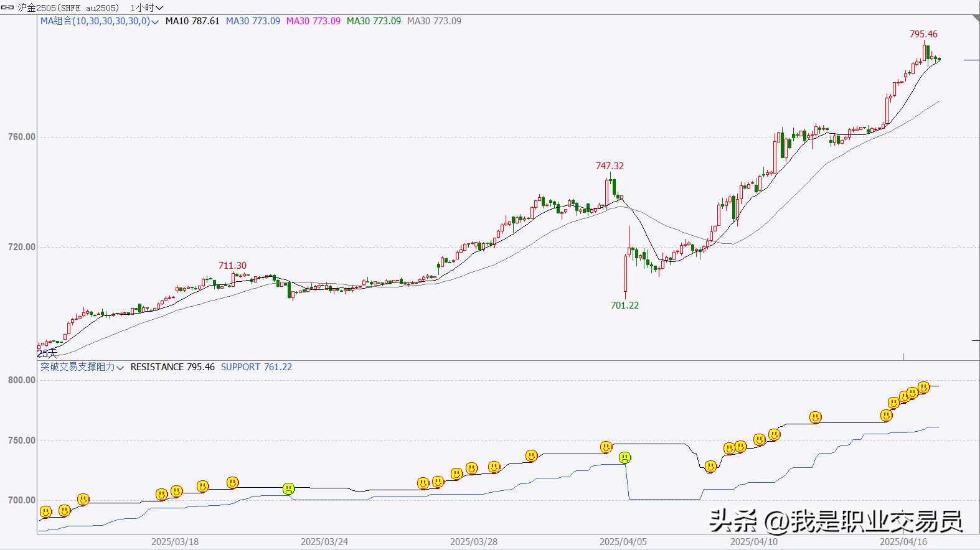The height and width of the screenshot is (550, 980).
Task: Click the lone smiley on flat line after 2025/04/10
Action: click(816, 417)
